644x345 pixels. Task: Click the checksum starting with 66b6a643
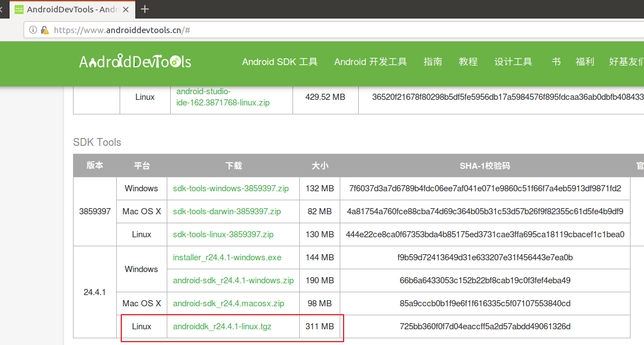pos(485,280)
